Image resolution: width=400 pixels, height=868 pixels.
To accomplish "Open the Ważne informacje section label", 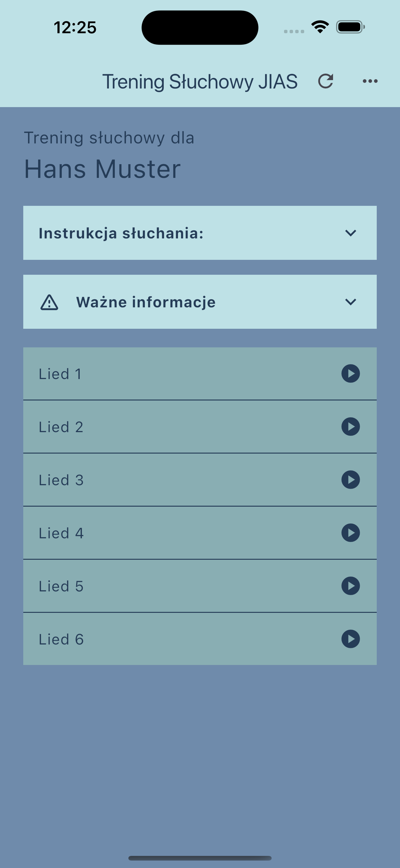I will (146, 302).
